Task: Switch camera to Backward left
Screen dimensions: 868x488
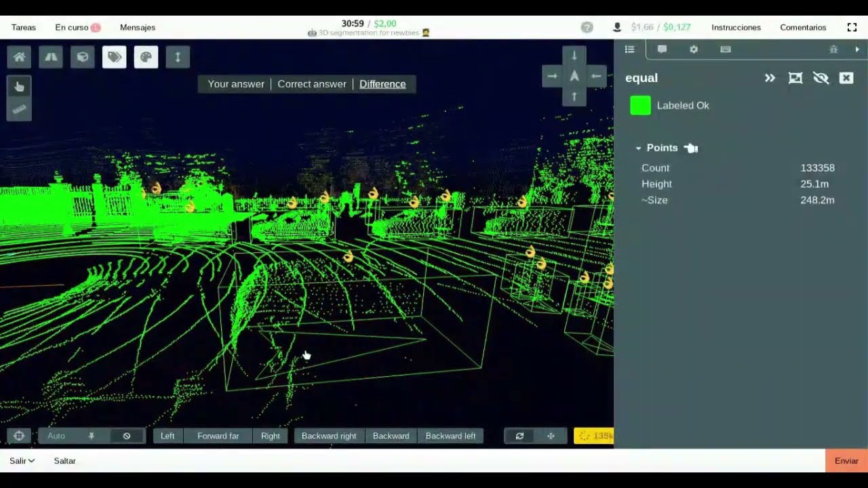Action: [450, 436]
